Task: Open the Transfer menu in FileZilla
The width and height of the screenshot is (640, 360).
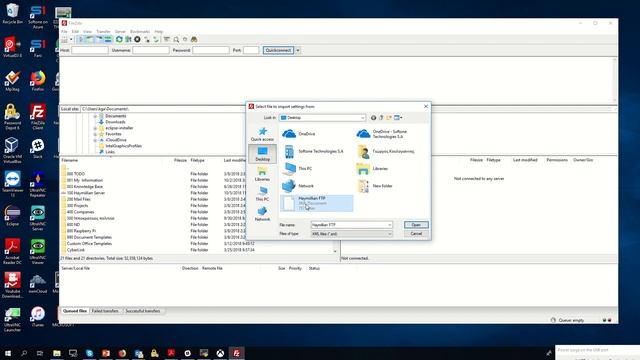Action: point(103,31)
